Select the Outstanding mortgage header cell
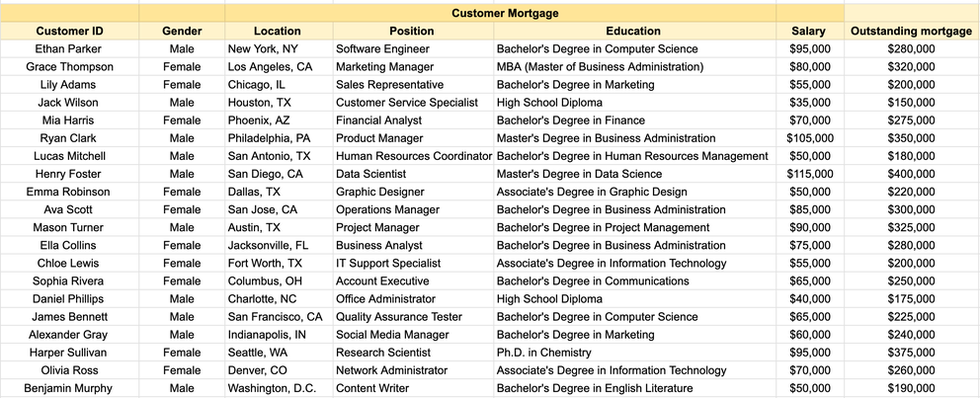Viewport: 980px width, 398px height. point(911,31)
